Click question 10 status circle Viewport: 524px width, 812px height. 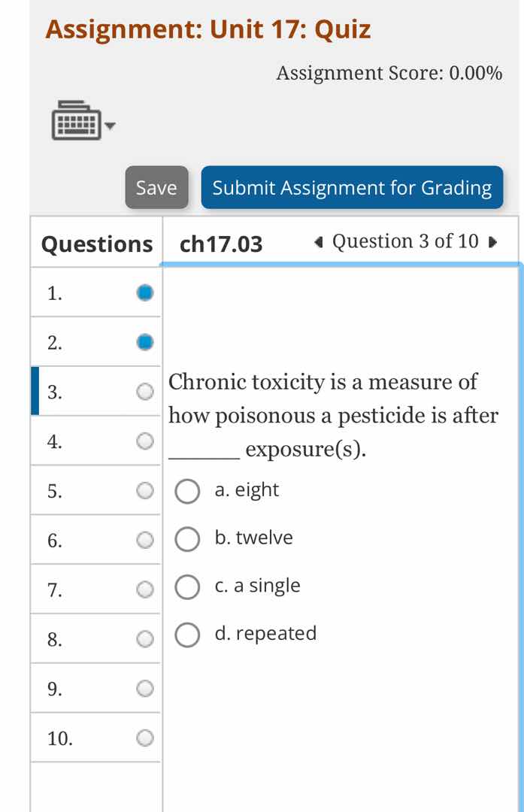[x=145, y=738]
